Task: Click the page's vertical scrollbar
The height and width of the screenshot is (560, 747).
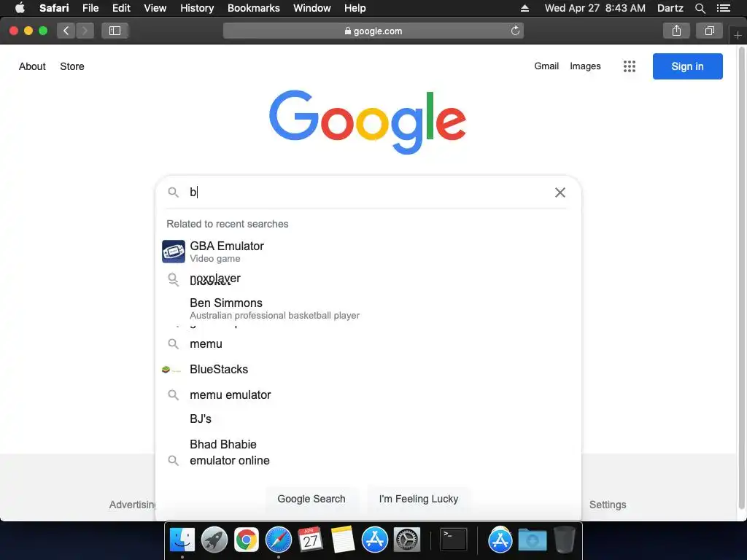Action: point(741,276)
